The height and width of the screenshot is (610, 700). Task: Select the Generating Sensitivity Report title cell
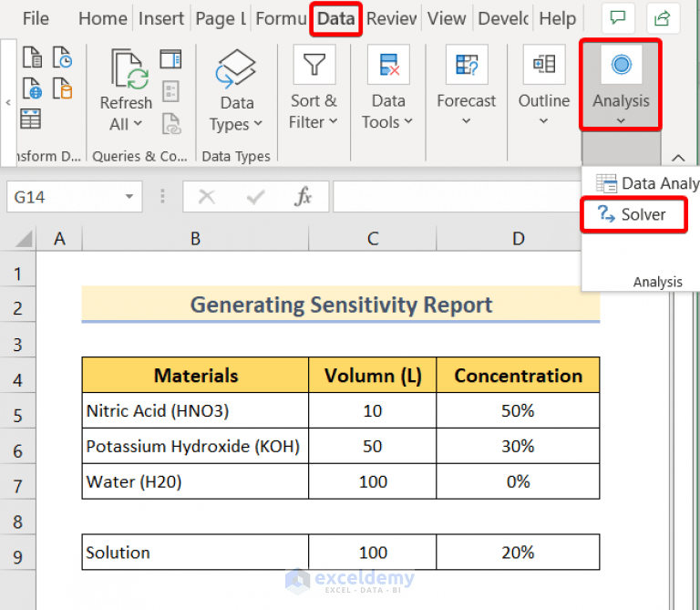click(x=341, y=305)
